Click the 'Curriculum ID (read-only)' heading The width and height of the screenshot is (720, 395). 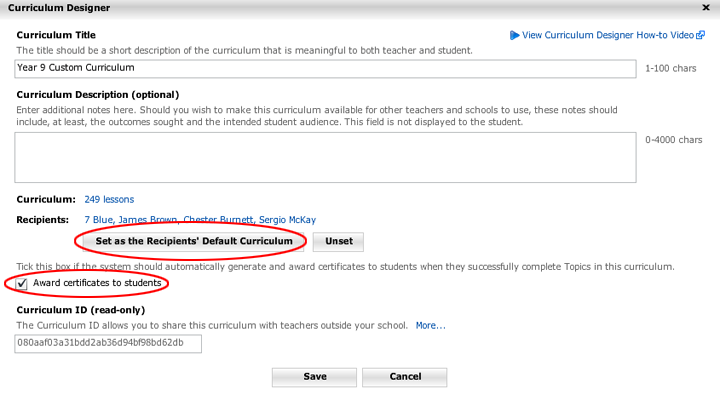(x=81, y=310)
